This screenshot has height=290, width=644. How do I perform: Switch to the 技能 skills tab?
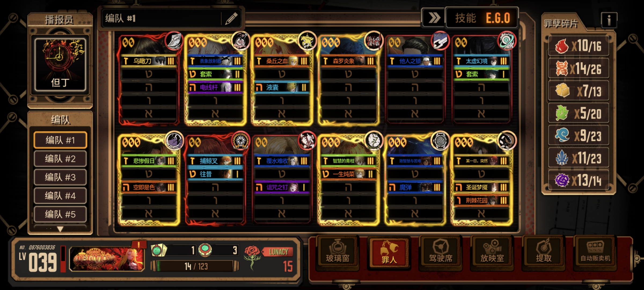point(465,18)
